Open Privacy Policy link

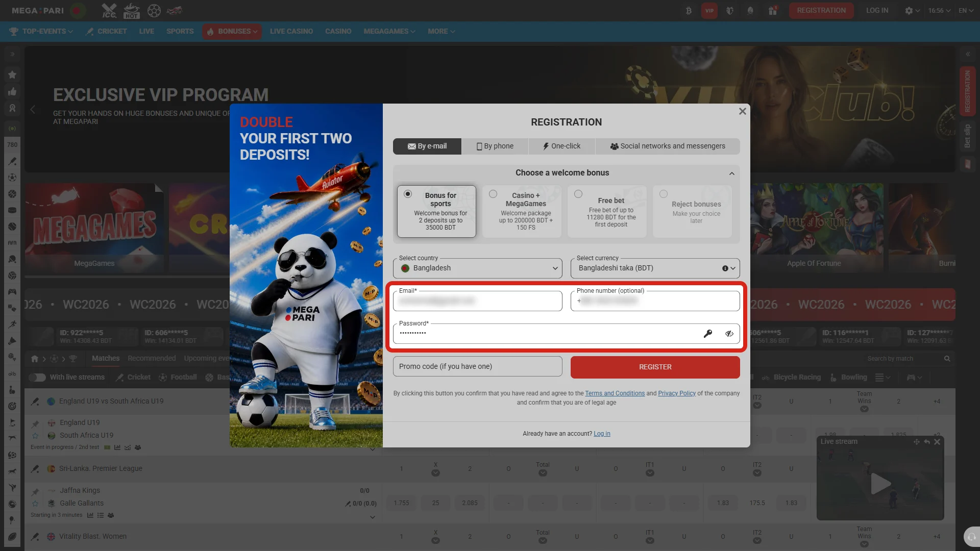(677, 393)
